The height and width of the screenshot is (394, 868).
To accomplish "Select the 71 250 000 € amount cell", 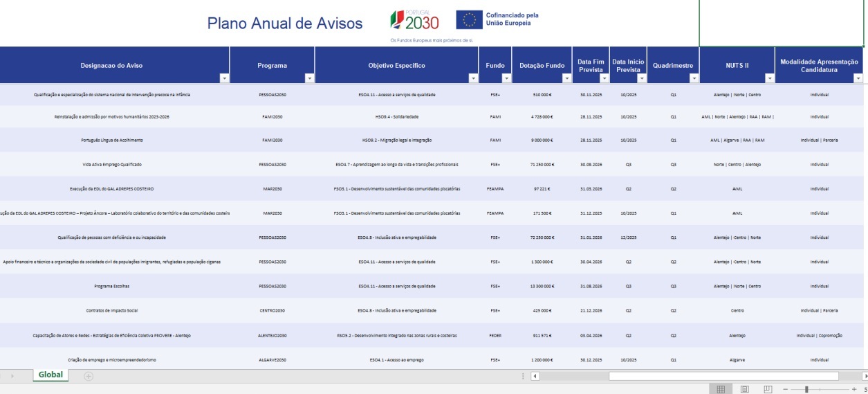I will pos(542,164).
